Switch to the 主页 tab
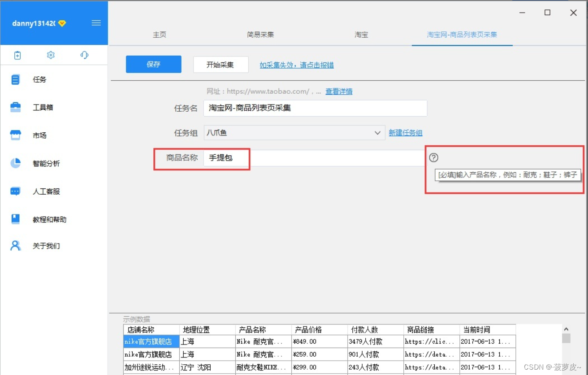The width and height of the screenshot is (588, 375). point(160,35)
